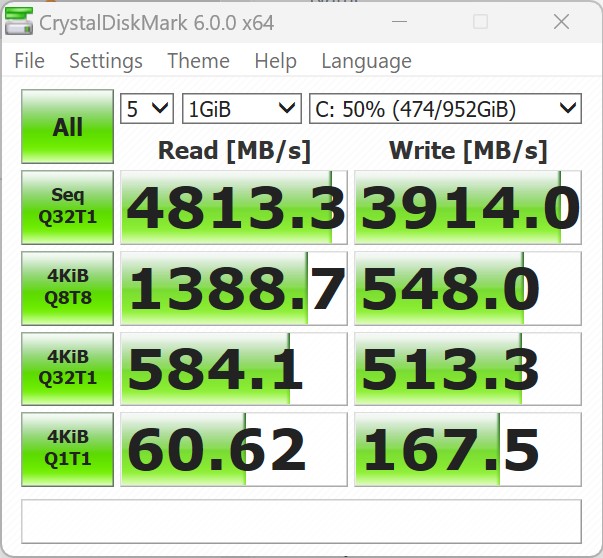Click the empty comment field at bottom

coord(302,521)
